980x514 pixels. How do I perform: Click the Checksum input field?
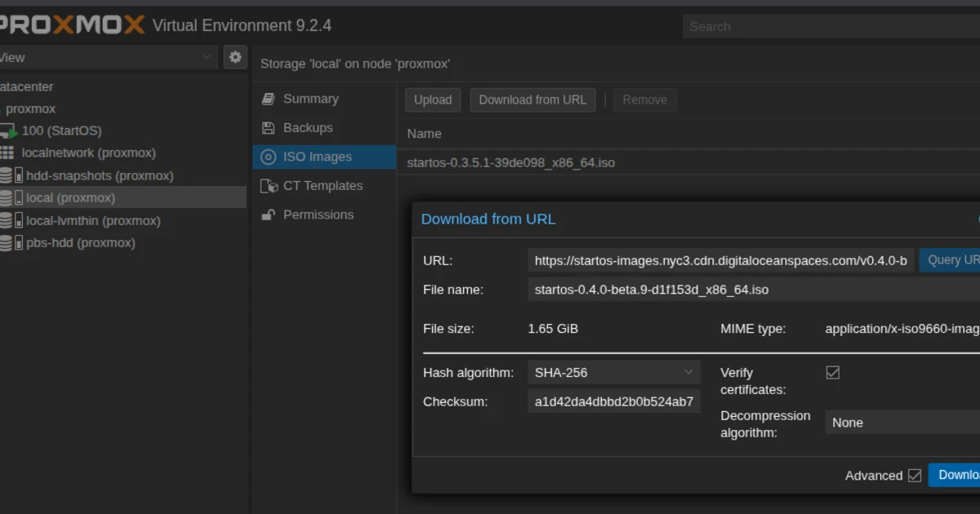point(614,401)
